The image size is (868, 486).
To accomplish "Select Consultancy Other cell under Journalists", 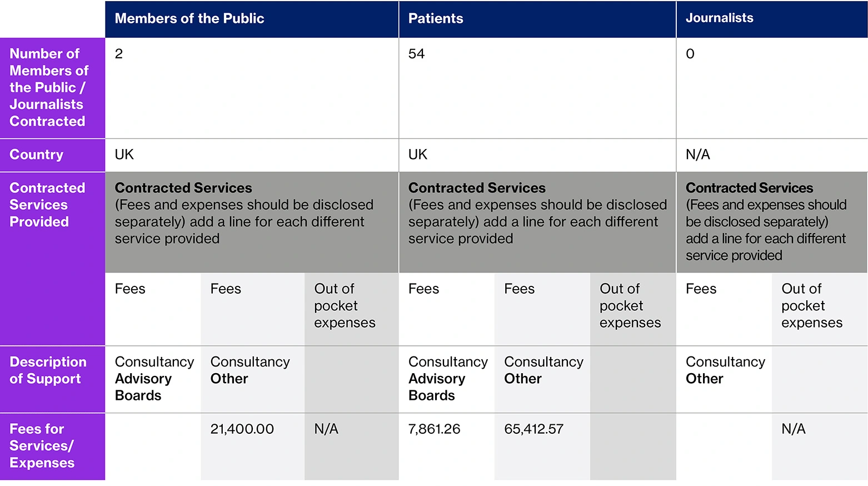I will [x=725, y=370].
